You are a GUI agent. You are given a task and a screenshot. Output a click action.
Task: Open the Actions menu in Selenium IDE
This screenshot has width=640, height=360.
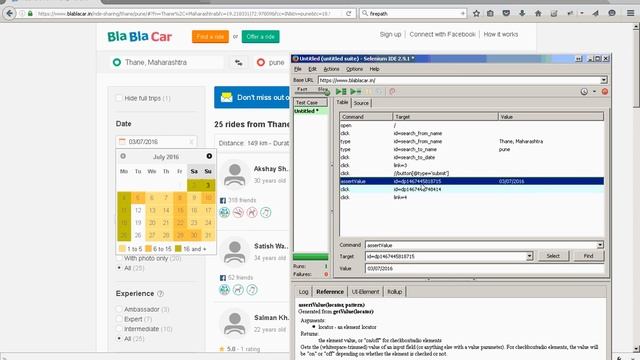pos(331,69)
